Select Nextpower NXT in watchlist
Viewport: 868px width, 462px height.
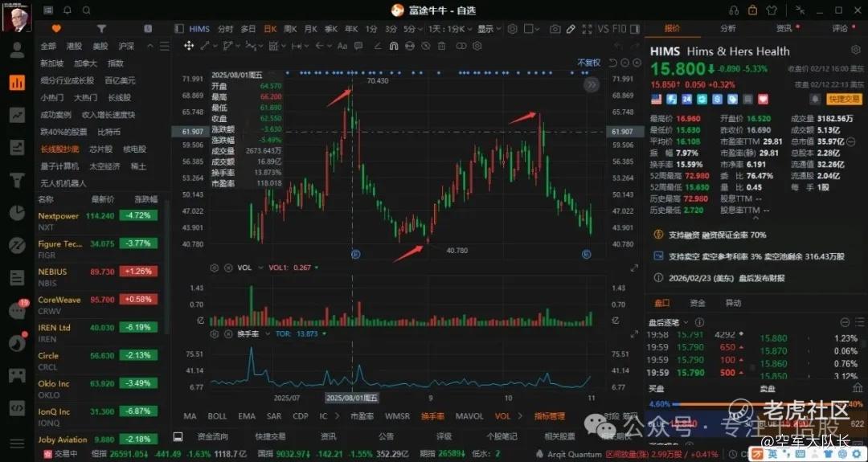coord(100,221)
